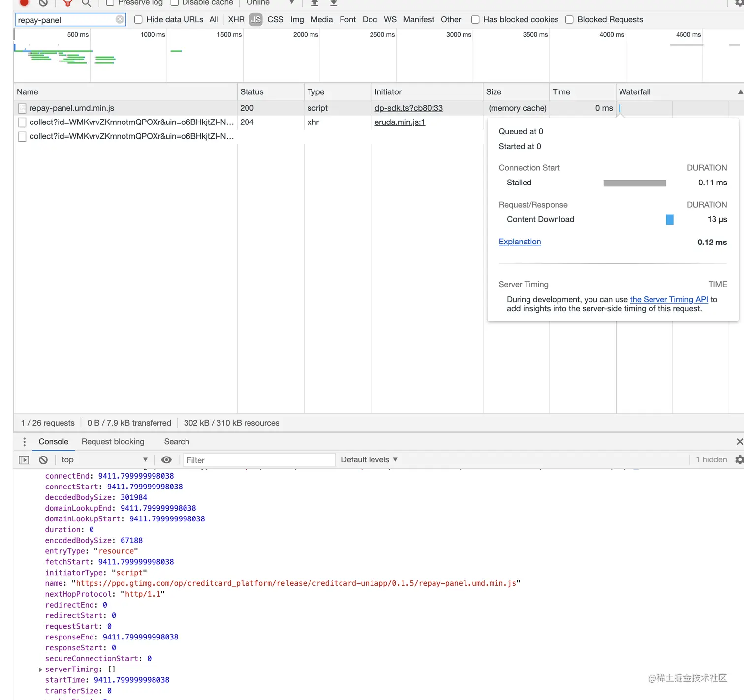Sort by the Size column header
The height and width of the screenshot is (700, 744).
click(516, 92)
